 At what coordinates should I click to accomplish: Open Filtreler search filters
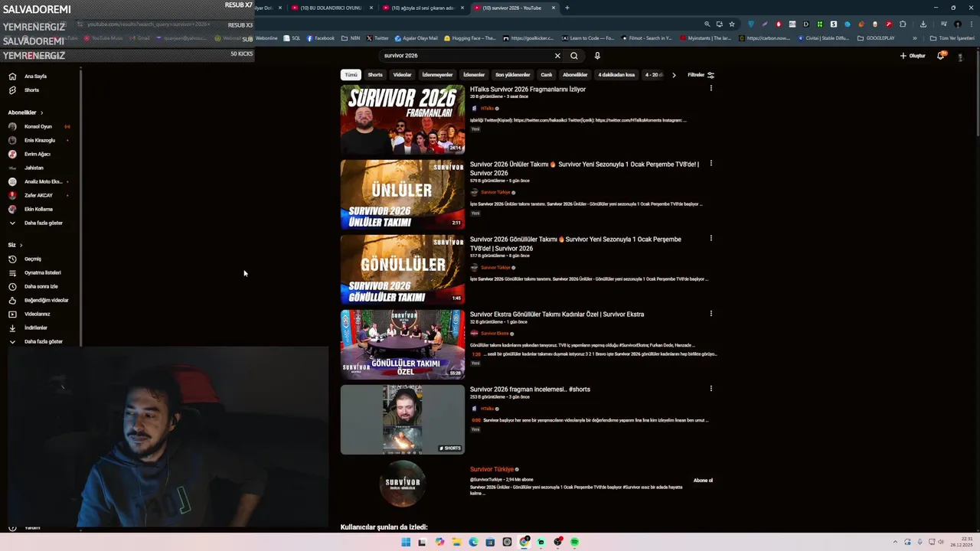[x=701, y=75]
